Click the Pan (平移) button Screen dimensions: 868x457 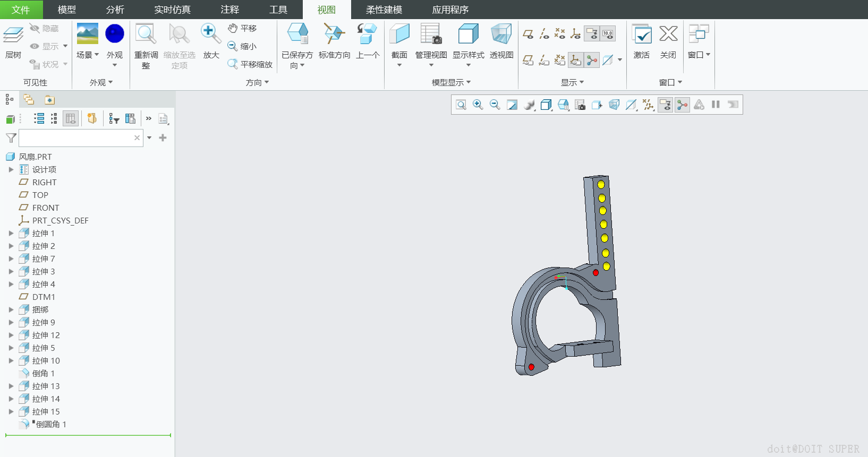(243, 28)
